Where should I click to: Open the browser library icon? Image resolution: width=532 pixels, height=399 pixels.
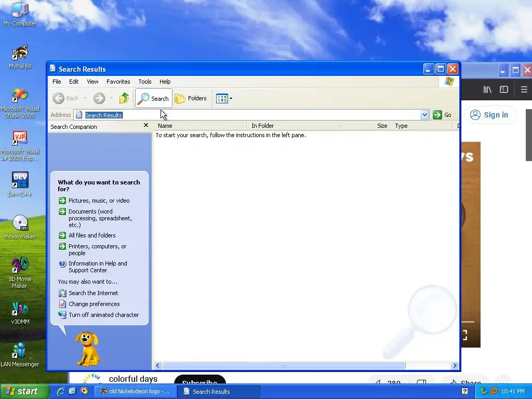[x=487, y=89]
